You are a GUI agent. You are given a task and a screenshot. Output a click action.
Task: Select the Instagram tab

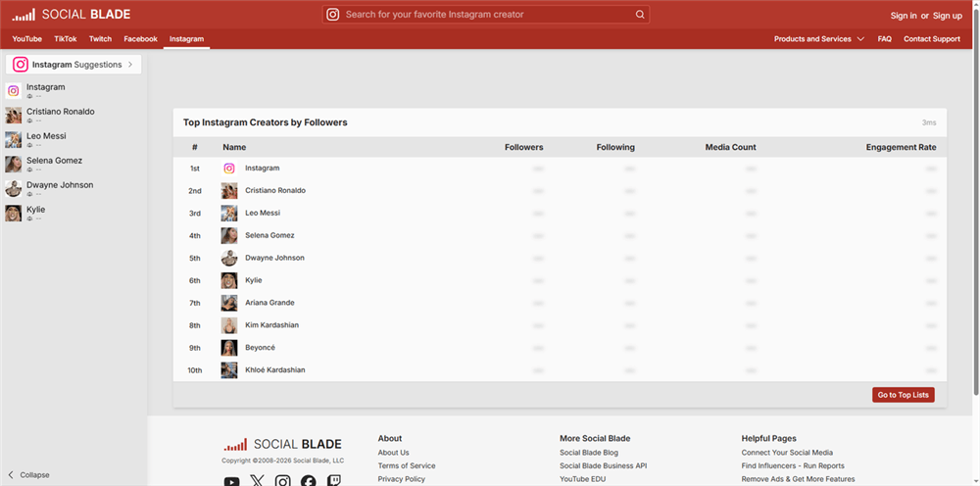pos(186,39)
